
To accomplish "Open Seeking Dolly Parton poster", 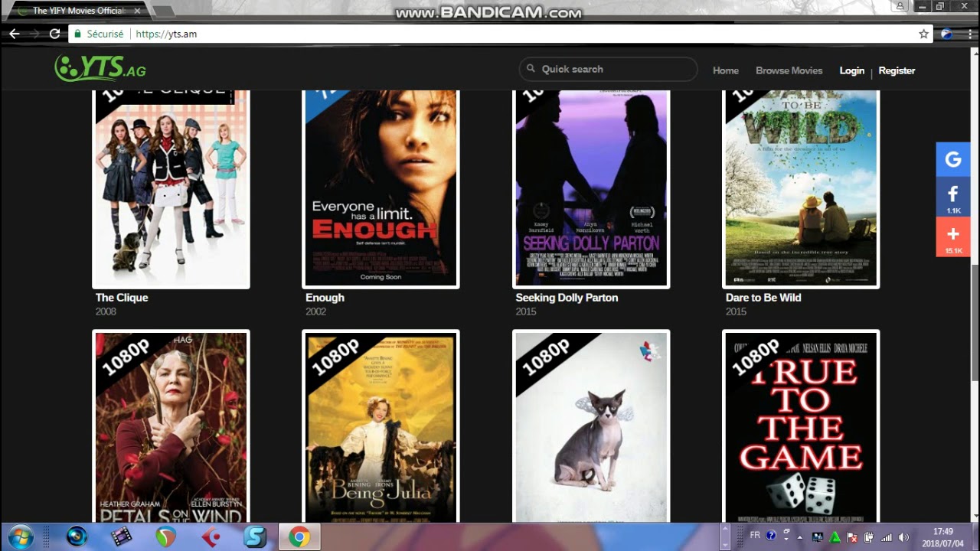I will tap(591, 188).
